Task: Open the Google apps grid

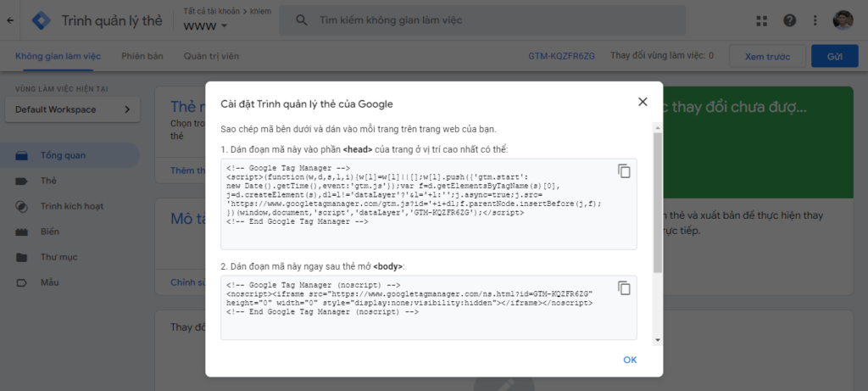Action: 762,20
